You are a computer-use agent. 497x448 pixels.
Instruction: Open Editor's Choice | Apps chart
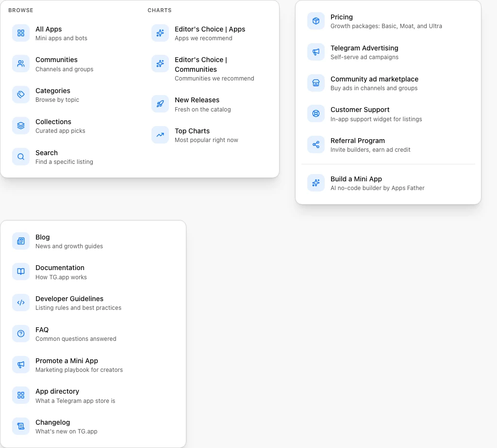tap(210, 33)
